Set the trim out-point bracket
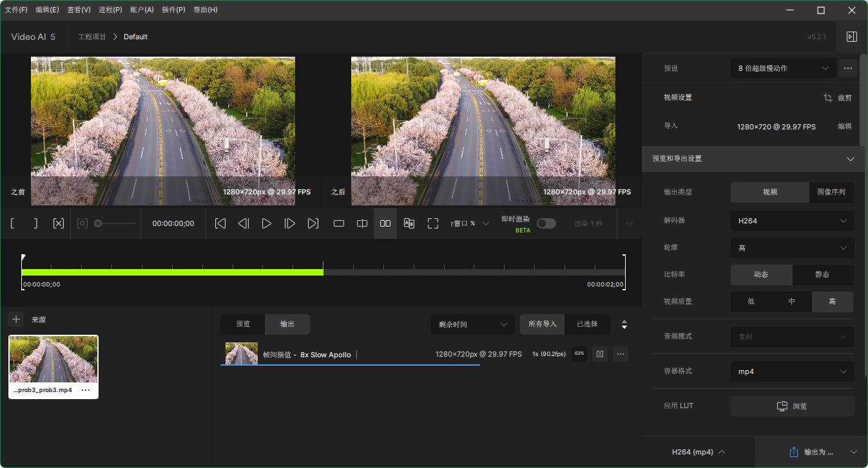 (x=35, y=223)
